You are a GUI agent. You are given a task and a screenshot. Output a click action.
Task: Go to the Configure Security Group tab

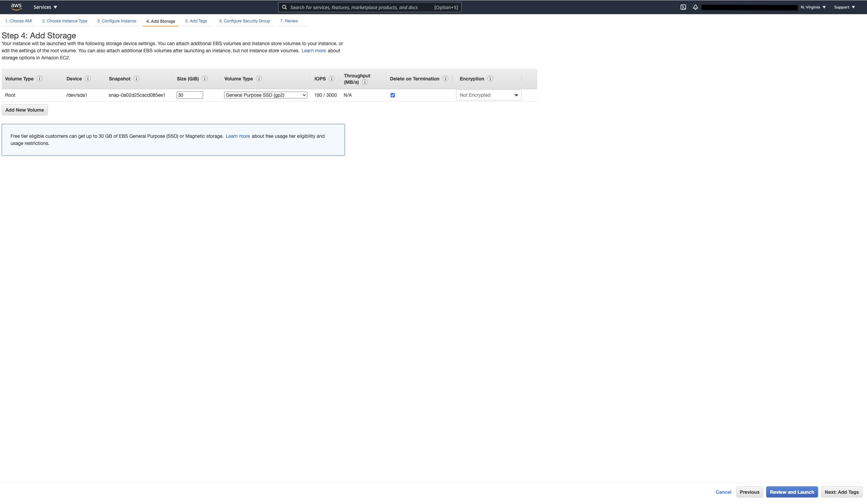tap(244, 21)
